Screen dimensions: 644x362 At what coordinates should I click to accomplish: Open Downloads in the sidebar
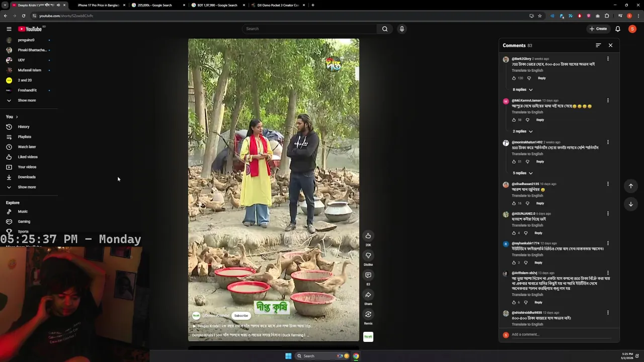pyautogui.click(x=27, y=177)
